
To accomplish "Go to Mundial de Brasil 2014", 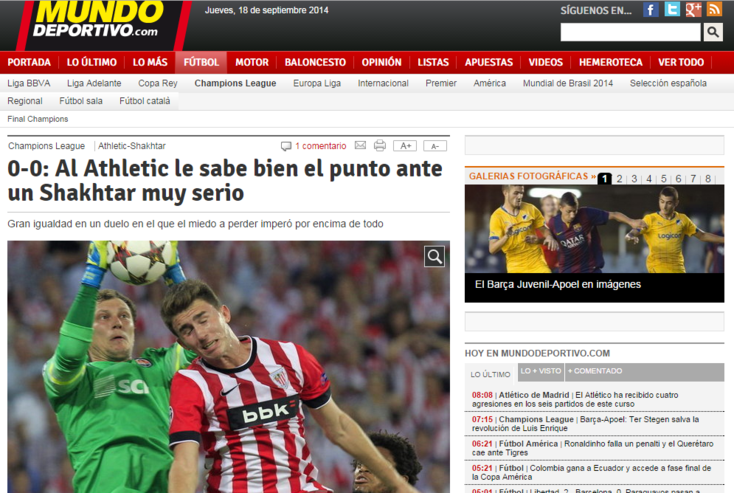I will (x=568, y=83).
